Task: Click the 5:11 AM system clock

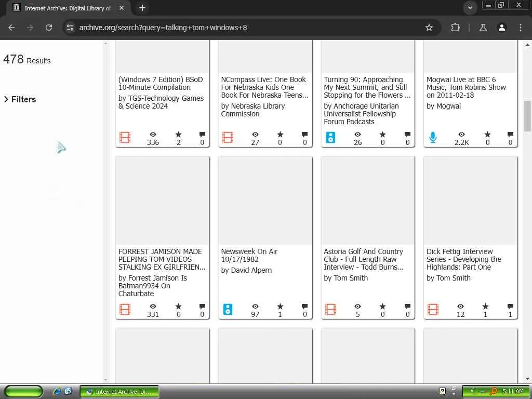Action: pyautogui.click(x=513, y=392)
